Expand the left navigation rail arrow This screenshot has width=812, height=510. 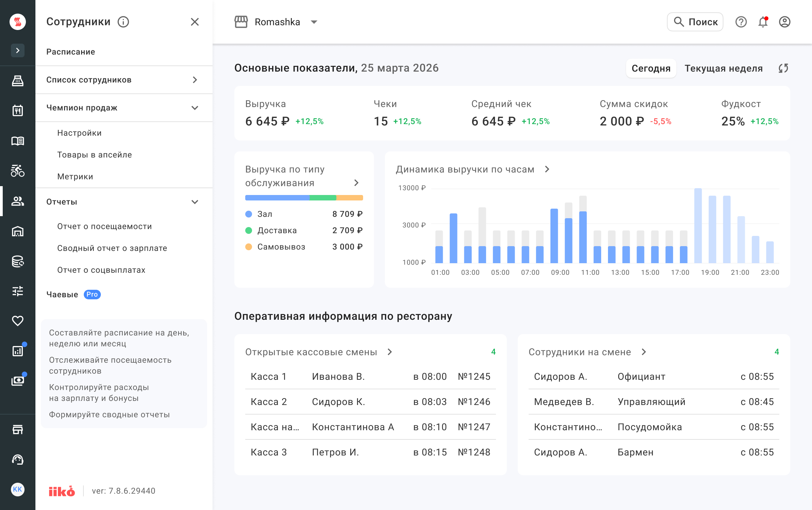coord(18,50)
